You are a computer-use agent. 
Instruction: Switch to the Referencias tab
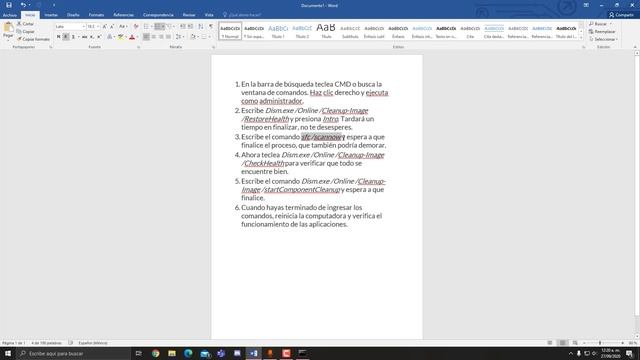(123, 15)
